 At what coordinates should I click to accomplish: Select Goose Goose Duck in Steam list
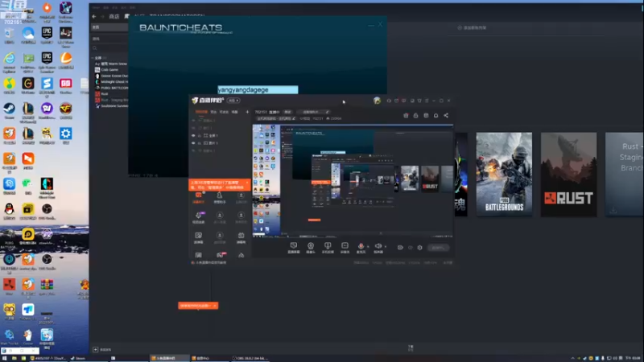(x=112, y=76)
